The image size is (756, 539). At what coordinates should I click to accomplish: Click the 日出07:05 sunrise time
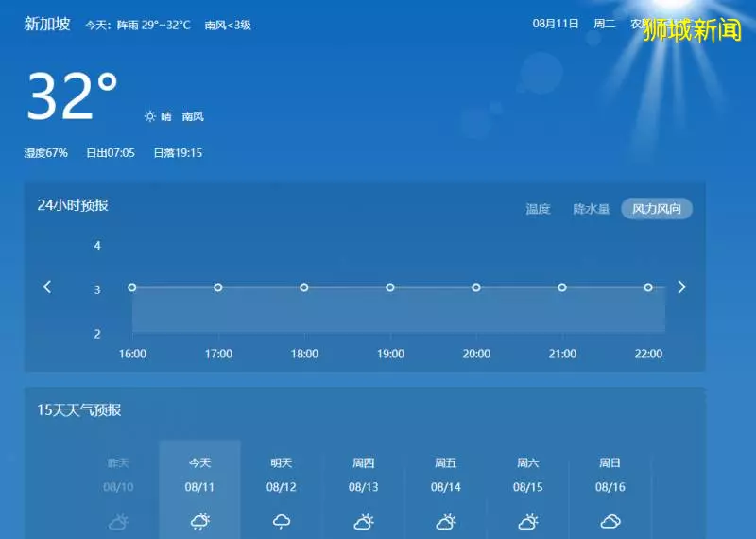coord(111,153)
